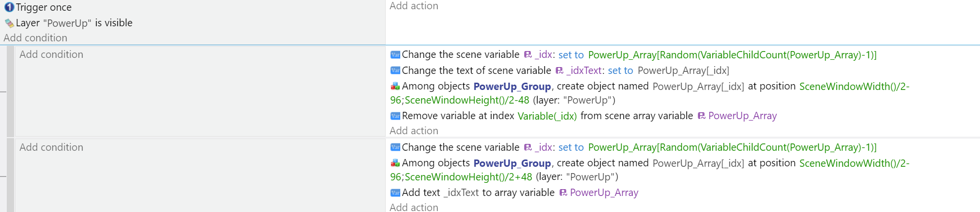Image resolution: width=980 pixels, height=212 pixels.
Task: Click the layer icon beside Layer "PowerUp" is visible
Action: (x=9, y=23)
